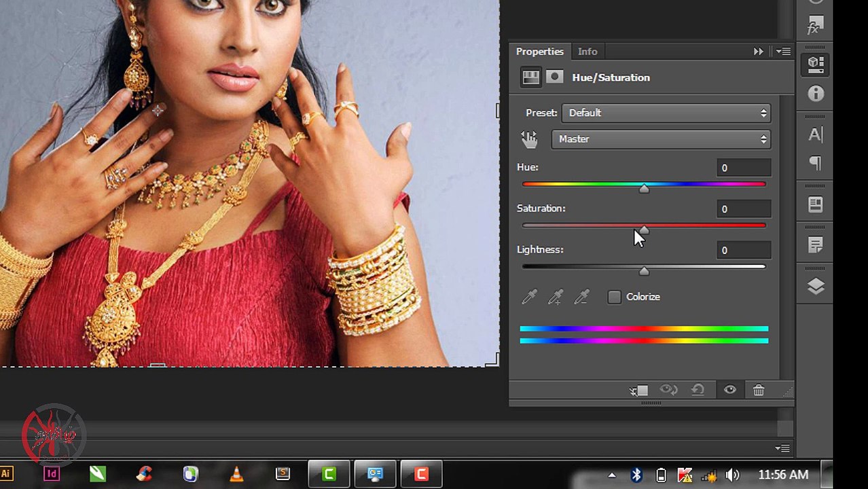Screen dimensions: 868x489
Task: Click the Preset label
Action: 541,113
